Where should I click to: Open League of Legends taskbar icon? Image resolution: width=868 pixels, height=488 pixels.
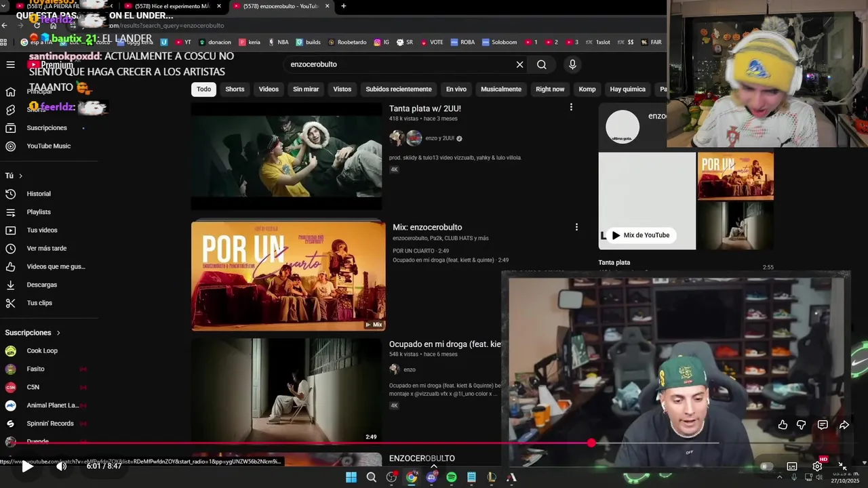point(492,477)
